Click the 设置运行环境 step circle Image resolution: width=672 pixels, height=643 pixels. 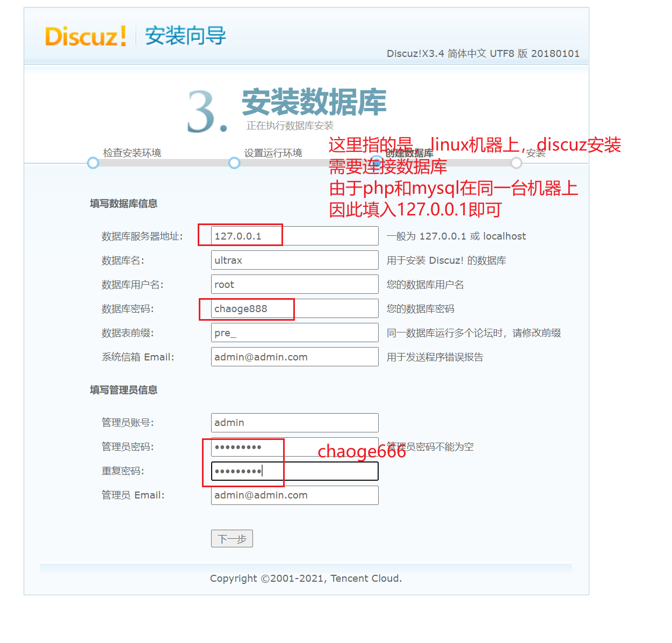(x=234, y=163)
